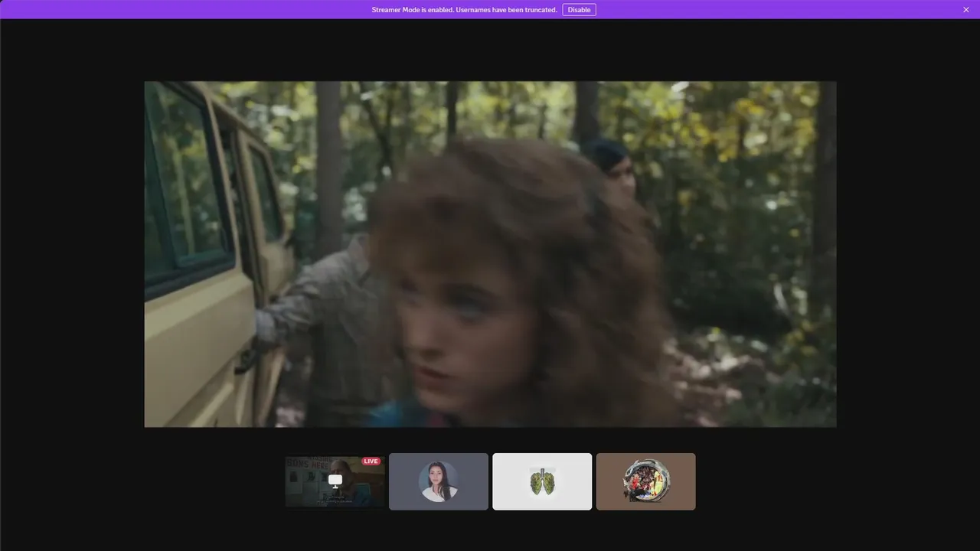The height and width of the screenshot is (551, 980).
Task: Click the woman's circular avatar image
Action: (x=439, y=481)
